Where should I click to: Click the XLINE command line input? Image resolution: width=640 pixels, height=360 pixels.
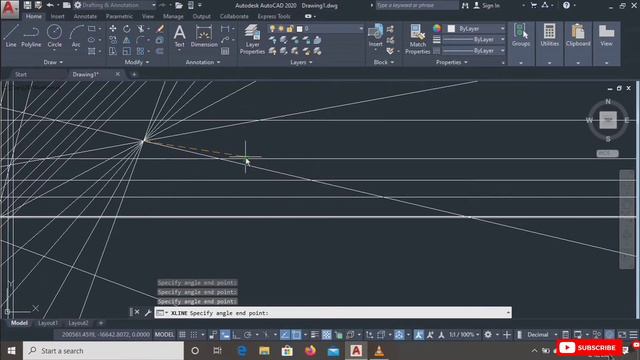pos(333,313)
